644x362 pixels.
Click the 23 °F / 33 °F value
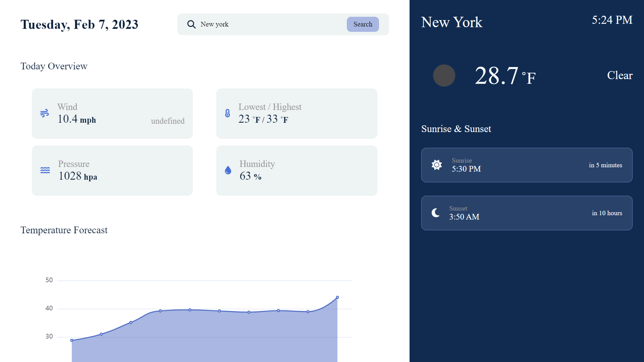263,119
